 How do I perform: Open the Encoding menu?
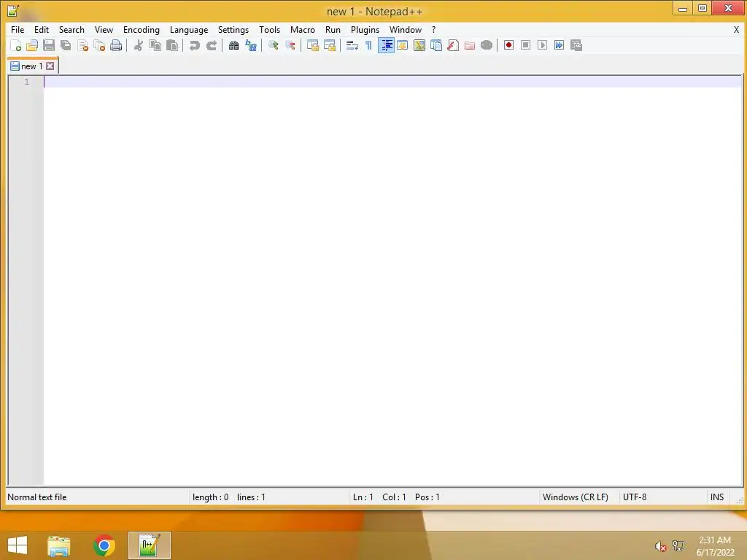click(x=142, y=29)
